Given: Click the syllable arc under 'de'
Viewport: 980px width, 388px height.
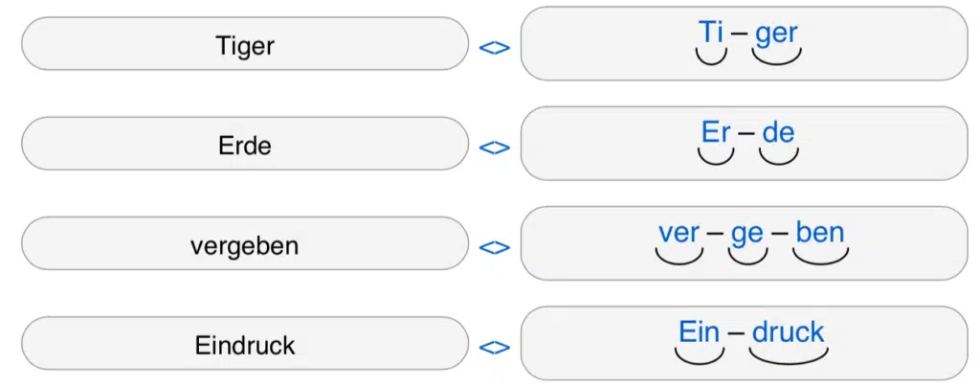Looking at the screenshot, I should pos(778,158).
